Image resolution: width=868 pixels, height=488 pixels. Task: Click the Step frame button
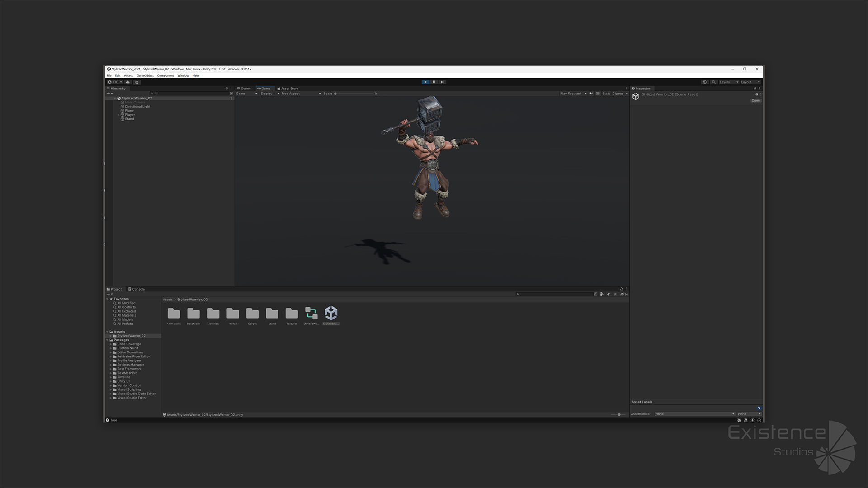443,82
